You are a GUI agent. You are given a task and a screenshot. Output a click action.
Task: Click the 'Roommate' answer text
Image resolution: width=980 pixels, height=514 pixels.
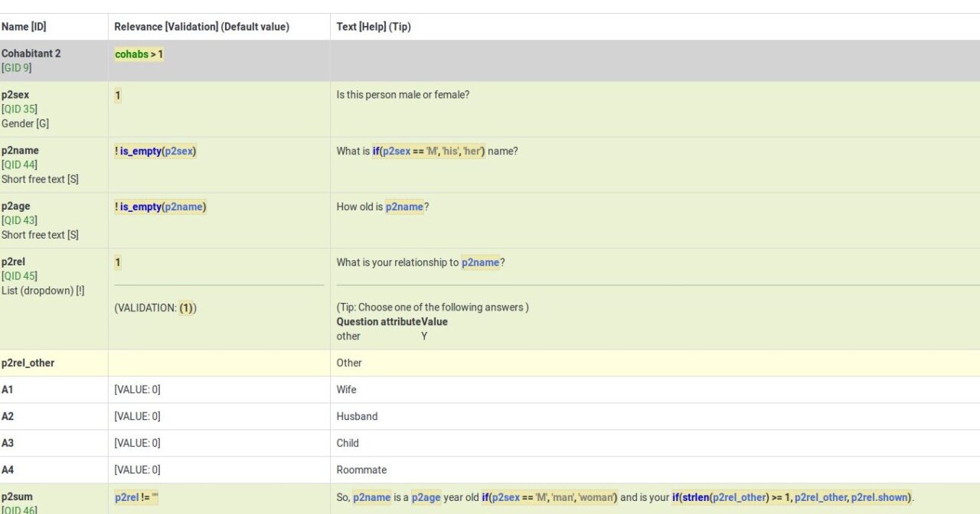pos(362,470)
